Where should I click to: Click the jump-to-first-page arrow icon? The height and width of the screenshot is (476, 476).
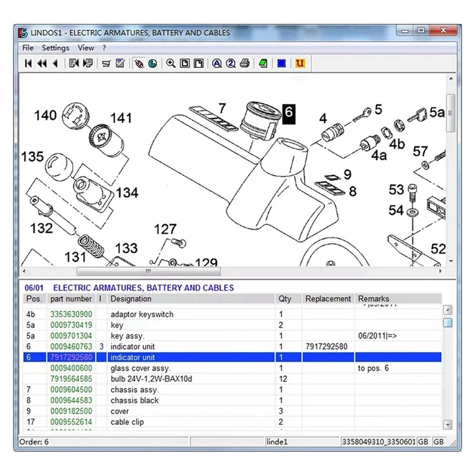pyautogui.click(x=28, y=64)
